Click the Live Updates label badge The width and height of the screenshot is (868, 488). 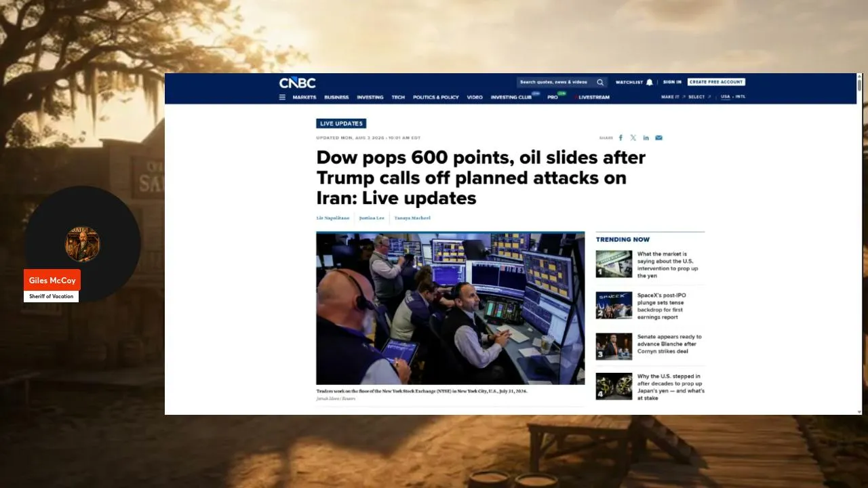341,123
